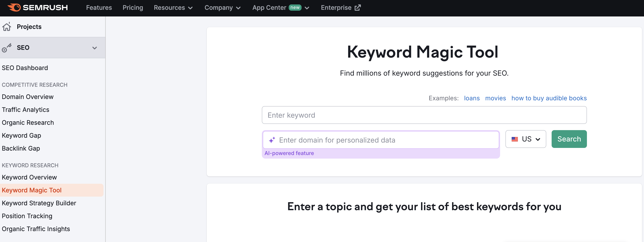
Task: Click the SEO key icon in sidebar
Action: coord(7,48)
